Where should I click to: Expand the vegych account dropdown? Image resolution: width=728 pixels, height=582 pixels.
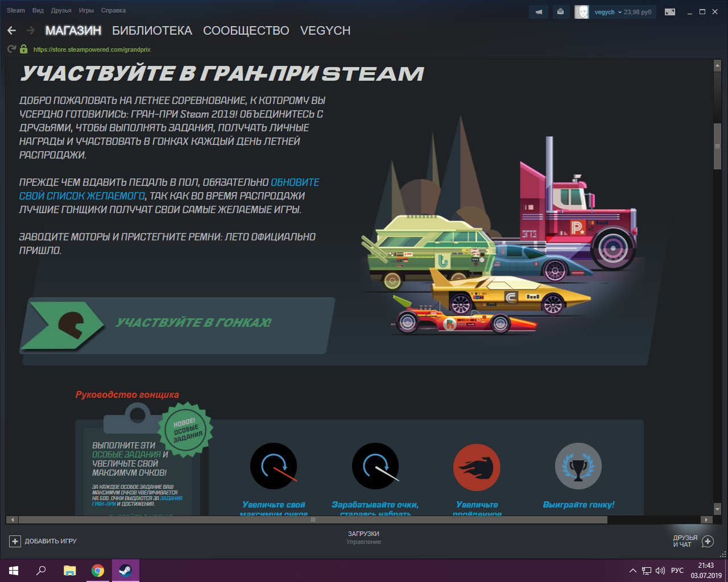coord(620,13)
